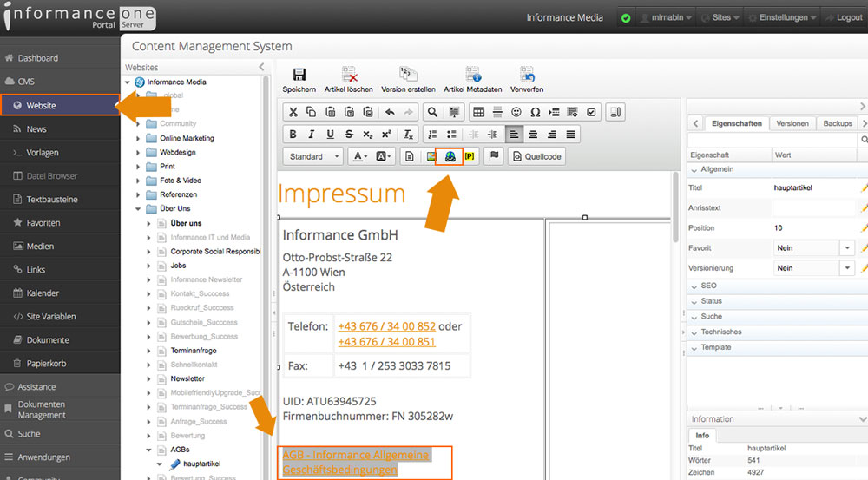Click the increase indent icon
Viewport: 868px width, 480px height.
click(x=492, y=135)
